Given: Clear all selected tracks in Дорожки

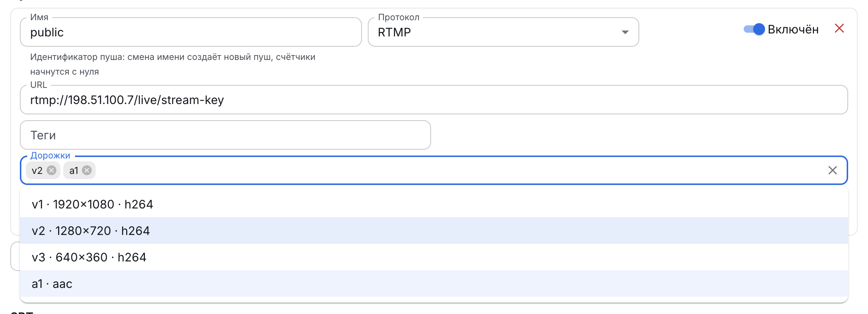Looking at the screenshot, I should (833, 170).
